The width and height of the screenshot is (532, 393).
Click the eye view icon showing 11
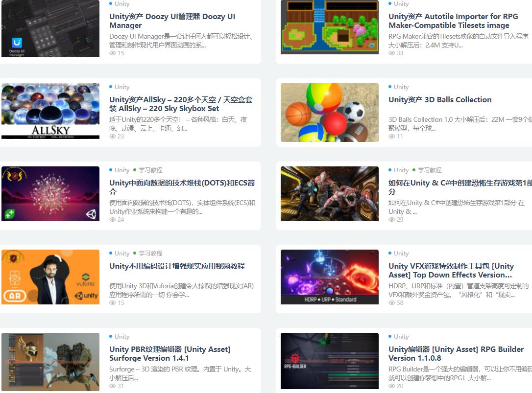point(392,137)
